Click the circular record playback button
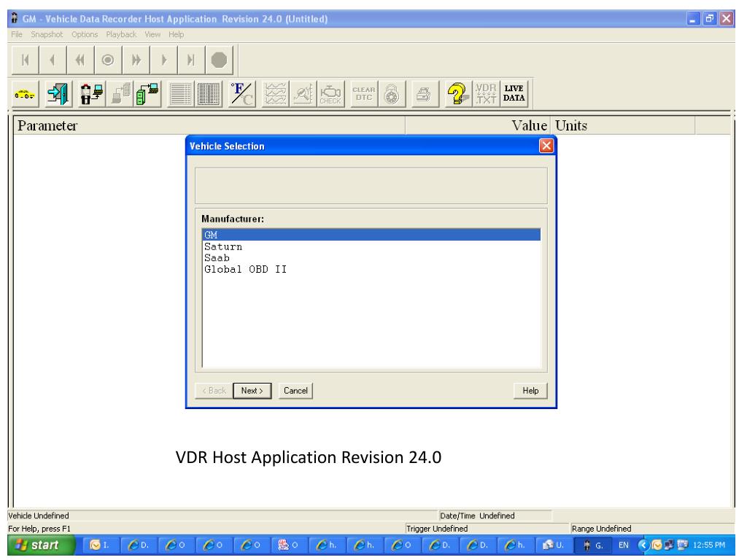This screenshot has width=747, height=560. point(108,60)
